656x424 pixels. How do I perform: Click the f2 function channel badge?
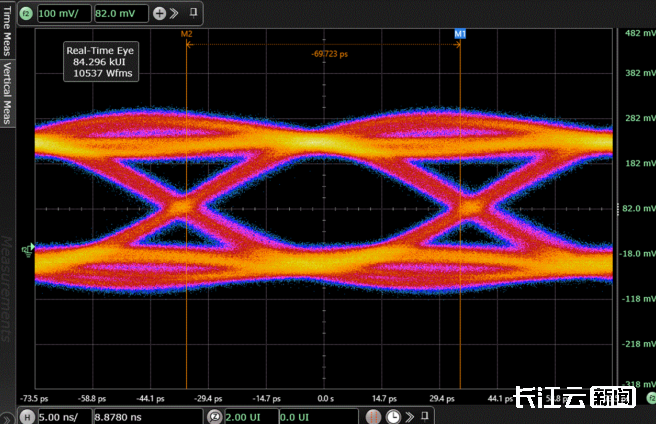pyautogui.click(x=26, y=13)
